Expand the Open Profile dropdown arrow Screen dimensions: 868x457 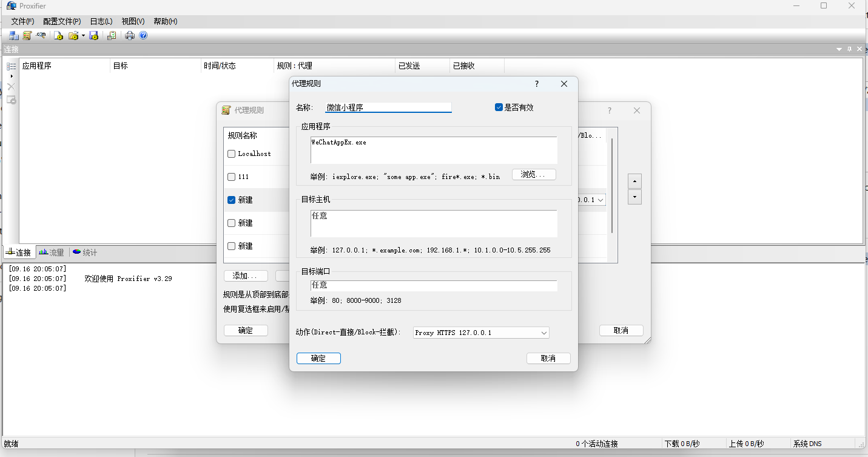(x=83, y=36)
